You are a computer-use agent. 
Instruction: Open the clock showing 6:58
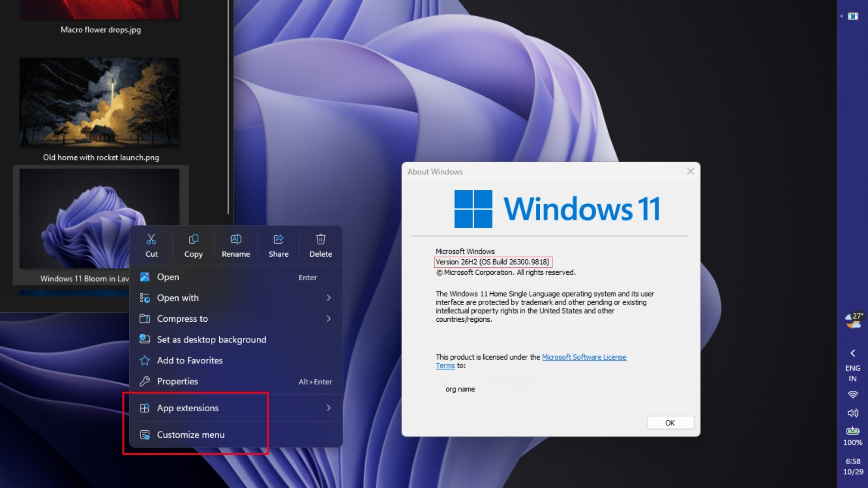click(853, 466)
